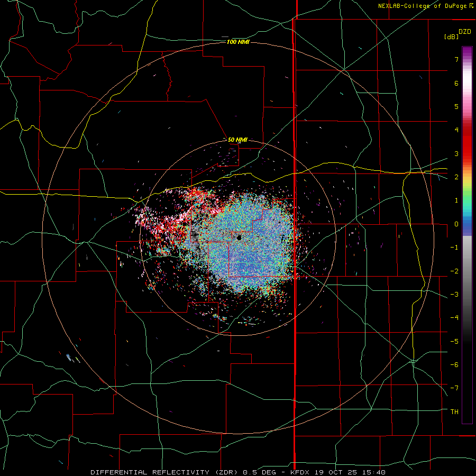
Task: Click the legend value 5
Action: 456,106
